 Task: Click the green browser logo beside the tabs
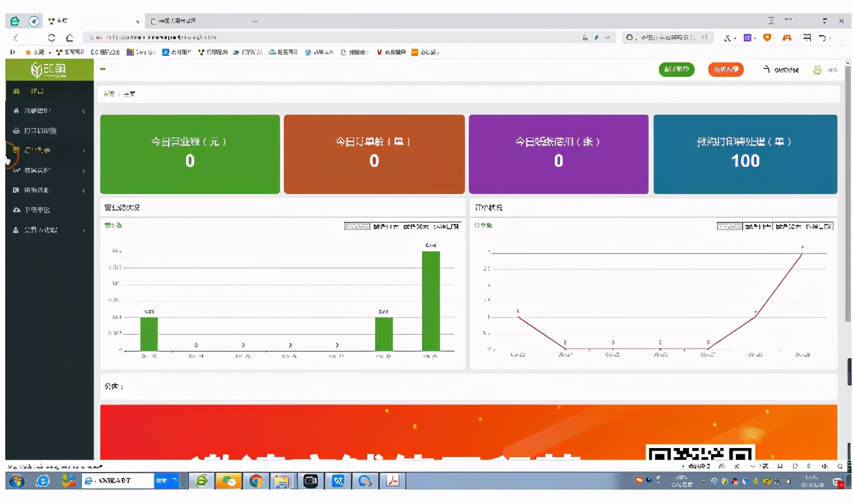point(15,21)
